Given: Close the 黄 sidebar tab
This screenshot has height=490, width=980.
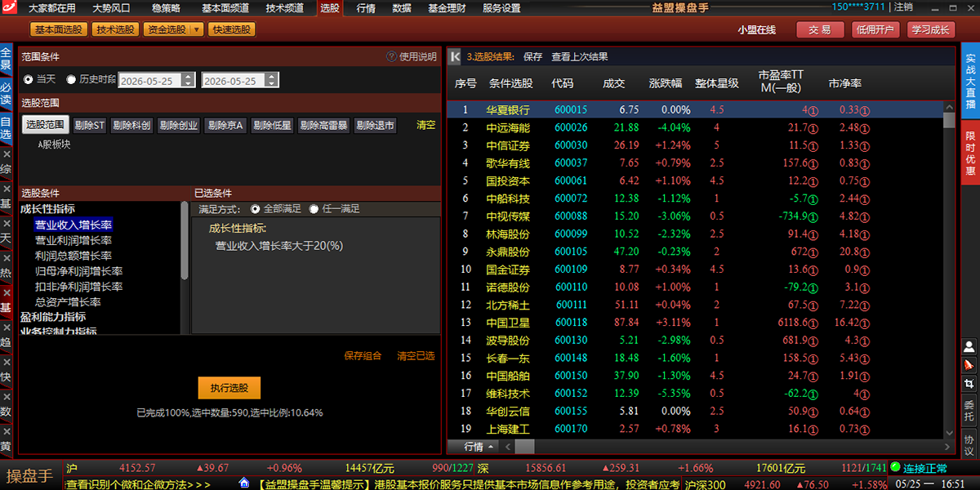Looking at the screenshot, I should click(x=7, y=431).
